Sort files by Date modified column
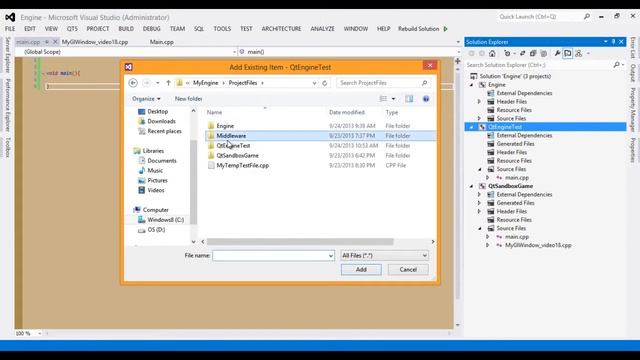This screenshot has width=640, height=360. [347, 112]
